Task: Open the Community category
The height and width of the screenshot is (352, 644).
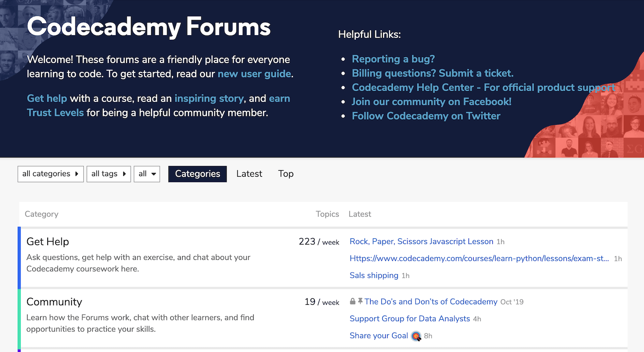Action: tap(54, 302)
